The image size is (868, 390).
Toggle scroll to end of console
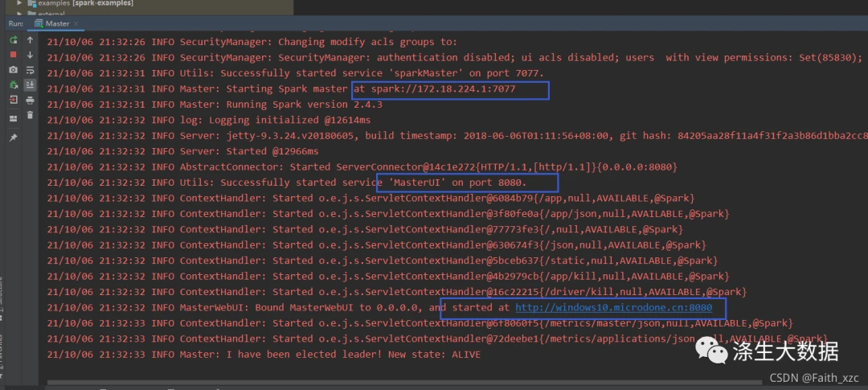[x=30, y=84]
